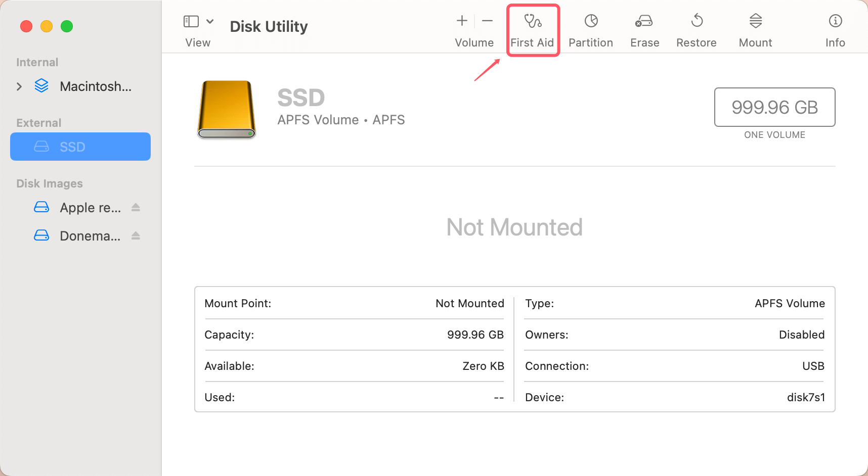Screen dimensions: 868x476
Task: Click the orange SSD drive thumbnail
Action: [226, 109]
